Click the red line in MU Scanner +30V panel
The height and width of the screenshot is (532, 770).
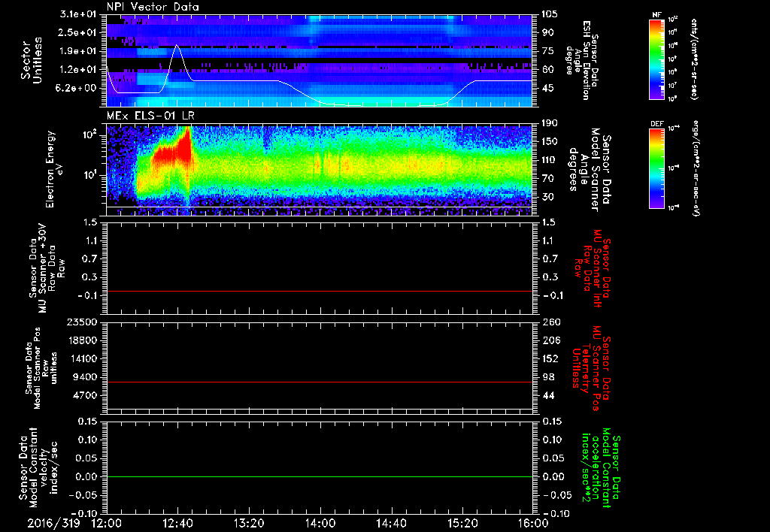pyautogui.click(x=320, y=292)
